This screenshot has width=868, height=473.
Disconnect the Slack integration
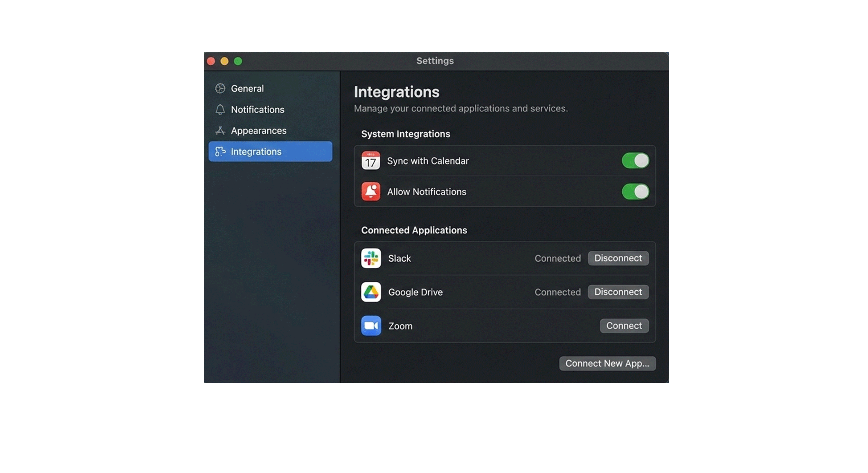click(x=618, y=258)
